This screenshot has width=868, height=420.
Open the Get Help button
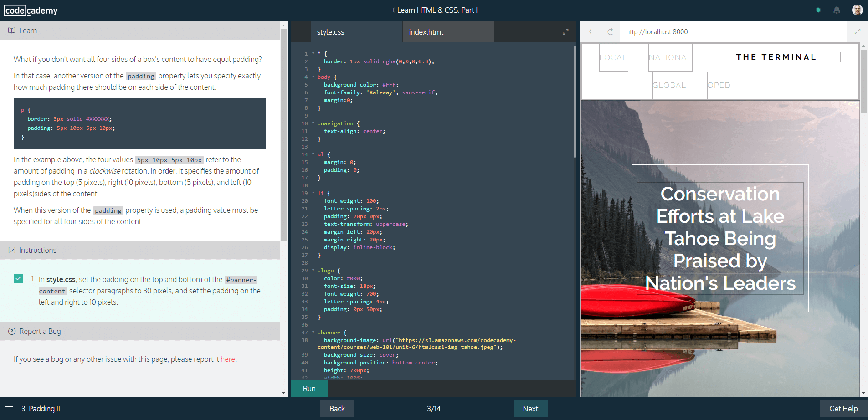click(843, 409)
